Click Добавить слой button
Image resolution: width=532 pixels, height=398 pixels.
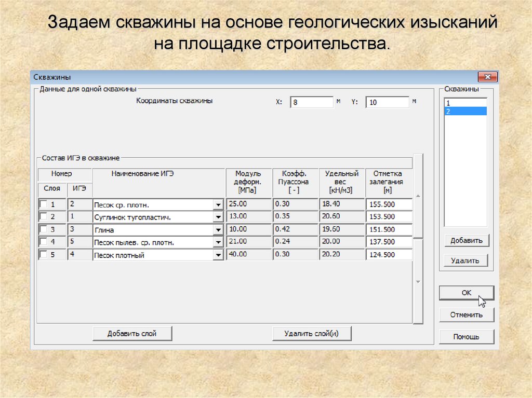tap(132, 333)
